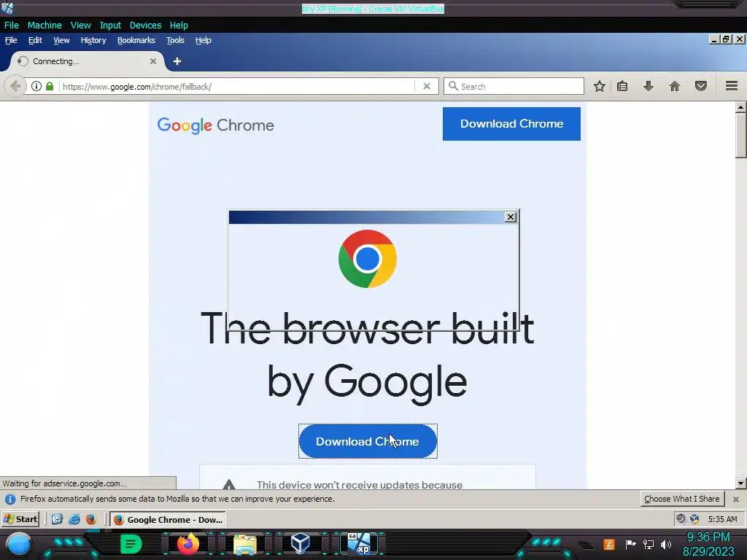Click host tray flag icon

[631, 544]
